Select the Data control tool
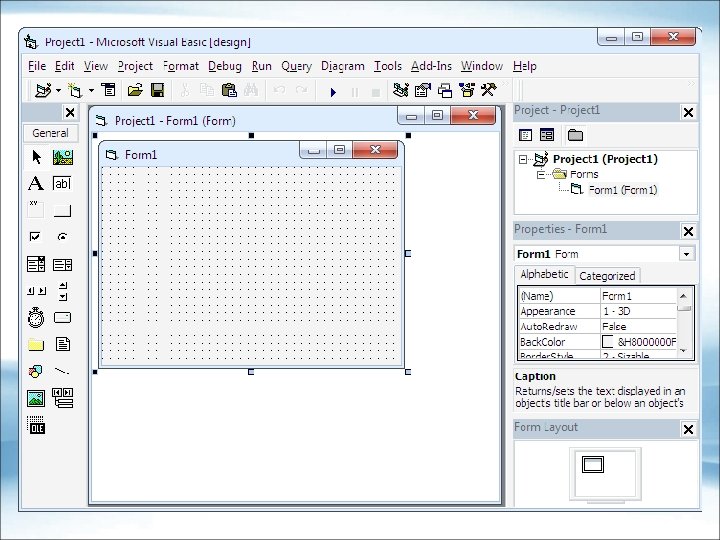The width and height of the screenshot is (720, 540). coord(63,398)
